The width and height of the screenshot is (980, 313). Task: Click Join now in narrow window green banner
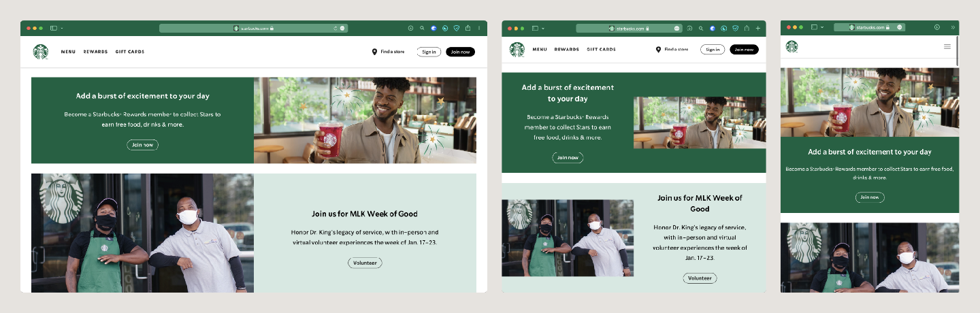[x=870, y=197]
